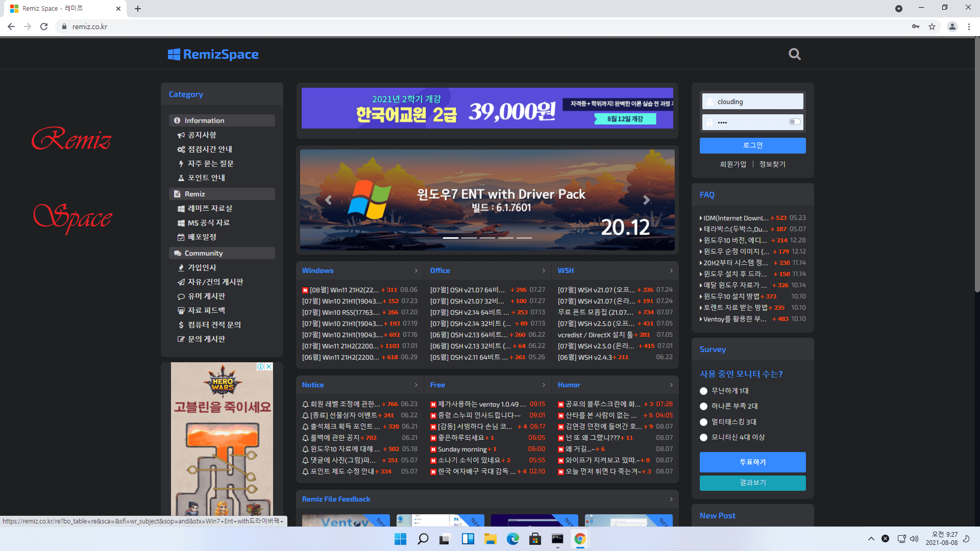
Task: Bookmark this page with the star icon
Action: pyautogui.click(x=932, y=27)
